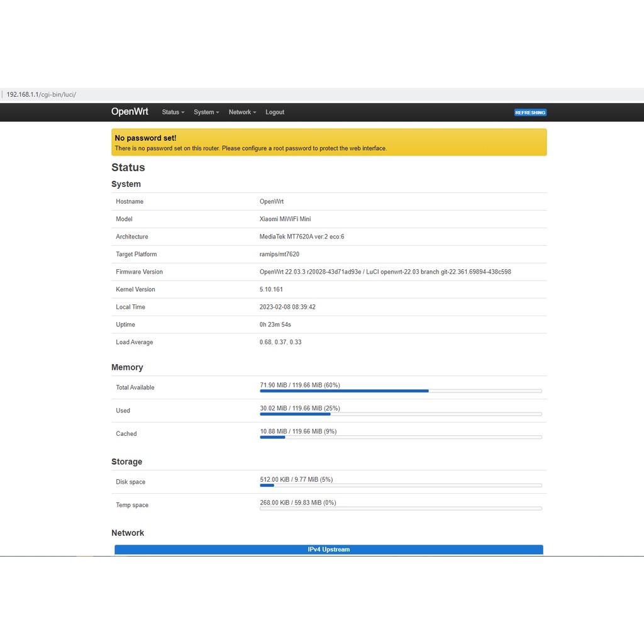Click Logout in the navigation bar
Viewport: 644px width, 644px height.
(x=275, y=112)
